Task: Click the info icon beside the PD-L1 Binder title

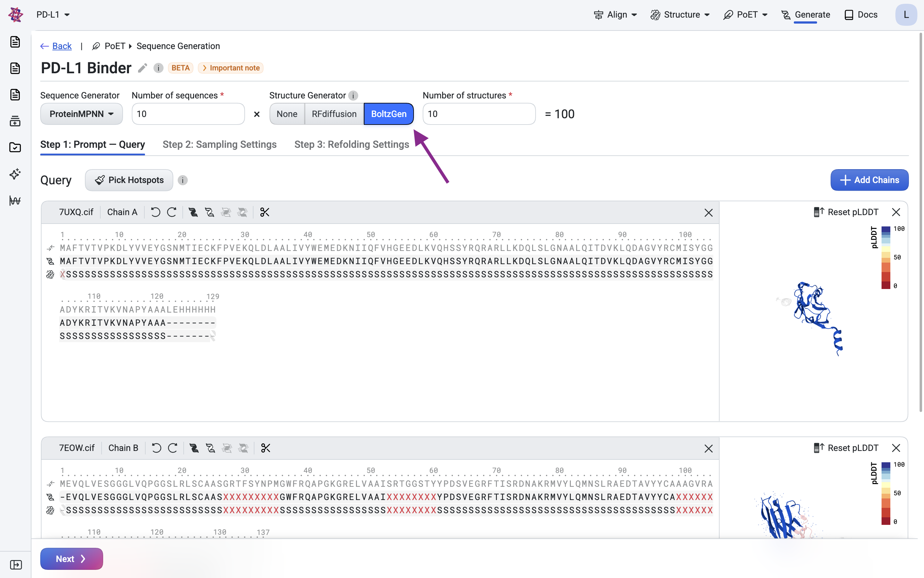Action: click(x=158, y=68)
